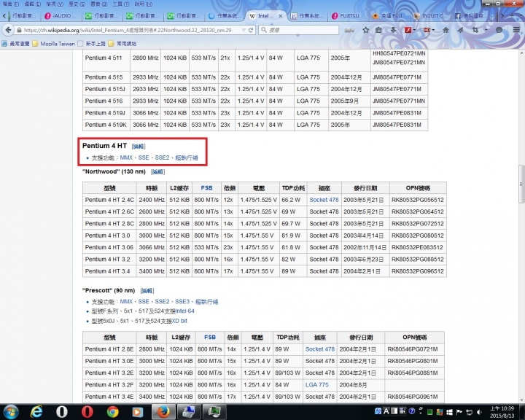
Task: Switch to the iAUDIO tab
Action: tap(62, 16)
